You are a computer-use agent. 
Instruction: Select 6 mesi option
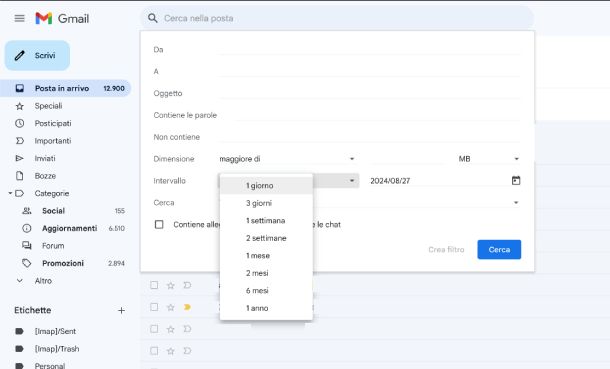click(266, 290)
